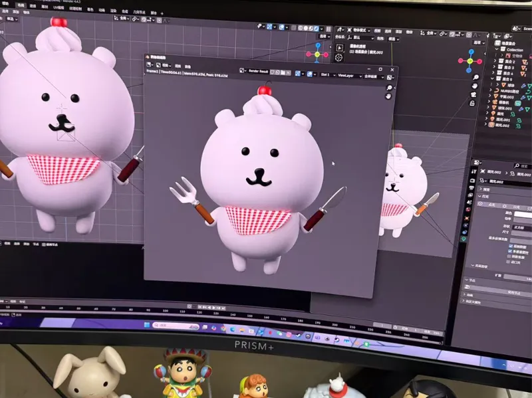Click blue Z axis of left viewport gizmo
The image size is (532, 398).
point(318,45)
